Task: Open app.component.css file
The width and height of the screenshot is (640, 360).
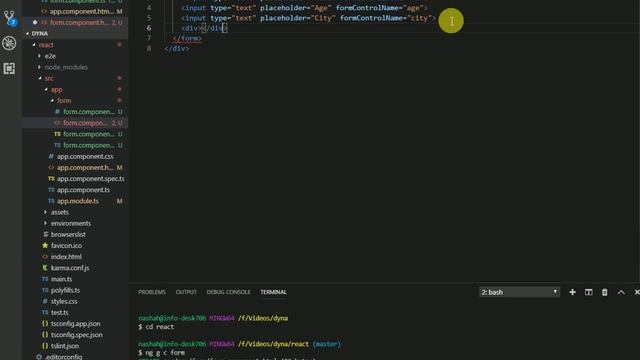Action: [85, 156]
